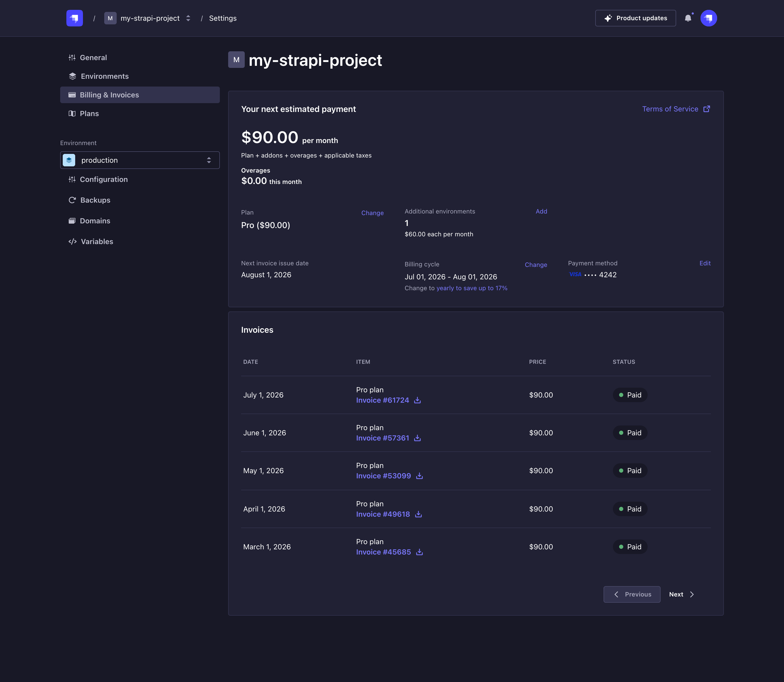Screen dimensions: 784x682
Task: Open Invoice #45685
Action: click(x=383, y=552)
